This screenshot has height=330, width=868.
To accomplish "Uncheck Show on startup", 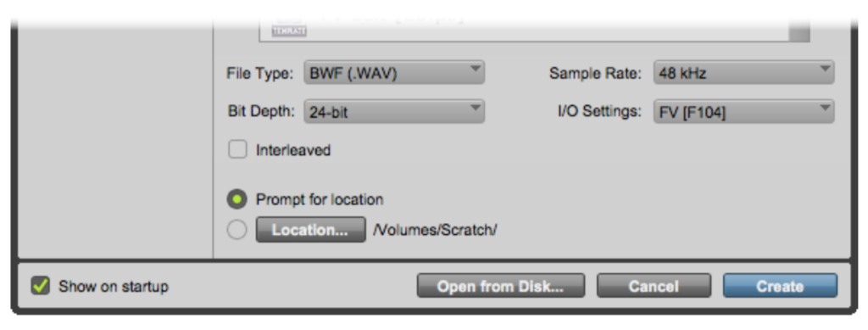I will (41, 286).
